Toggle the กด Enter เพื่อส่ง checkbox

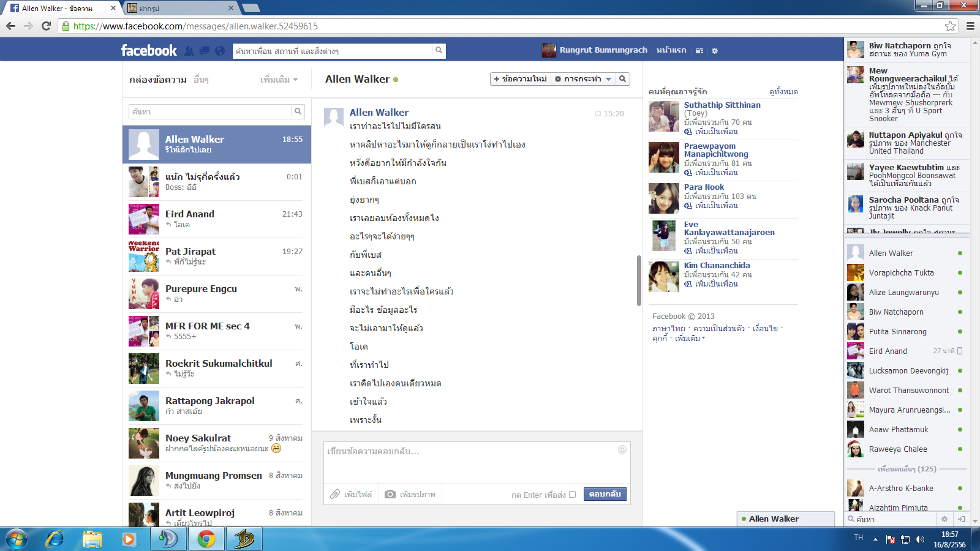pos(572,495)
